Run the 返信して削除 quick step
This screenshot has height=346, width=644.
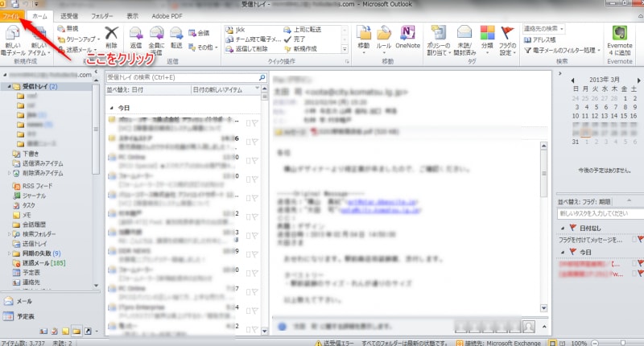click(247, 49)
